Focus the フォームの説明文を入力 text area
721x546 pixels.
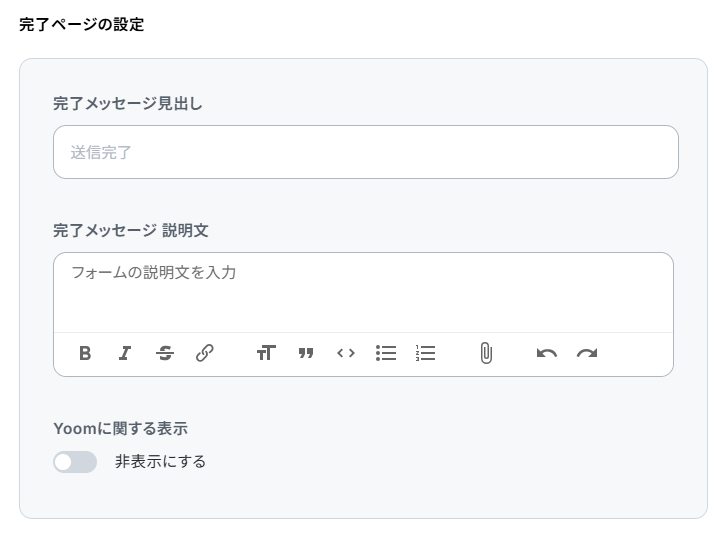coord(363,291)
